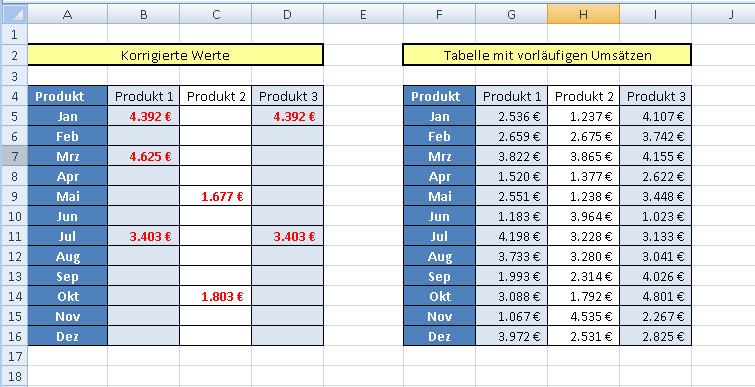
Task: Select the '2.675 €' cell
Action: (x=583, y=137)
